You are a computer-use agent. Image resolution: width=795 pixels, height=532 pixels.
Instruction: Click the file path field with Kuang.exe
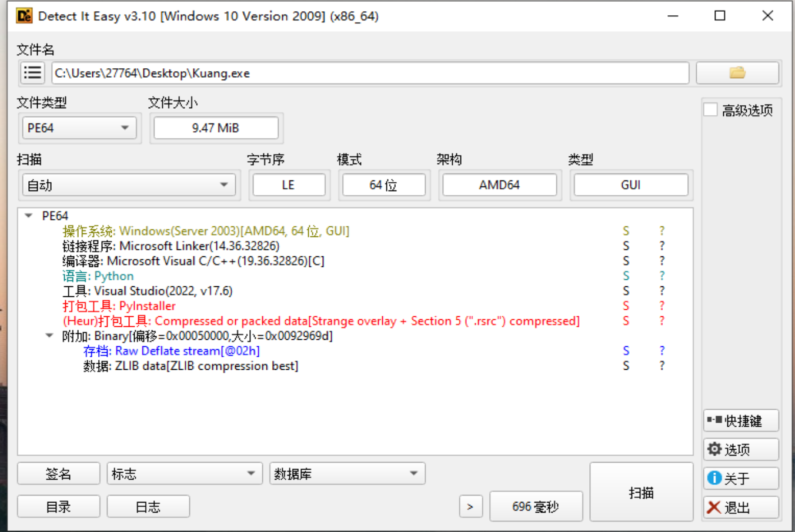point(370,73)
